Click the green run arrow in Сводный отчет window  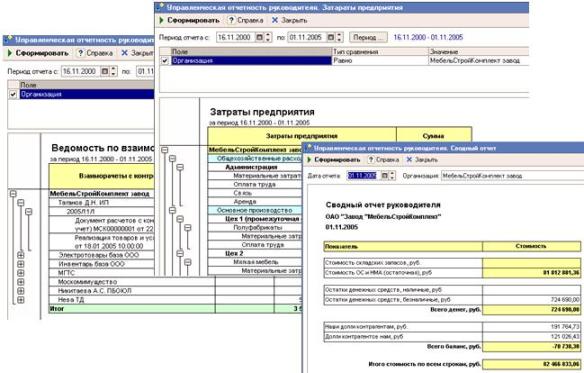(309, 160)
